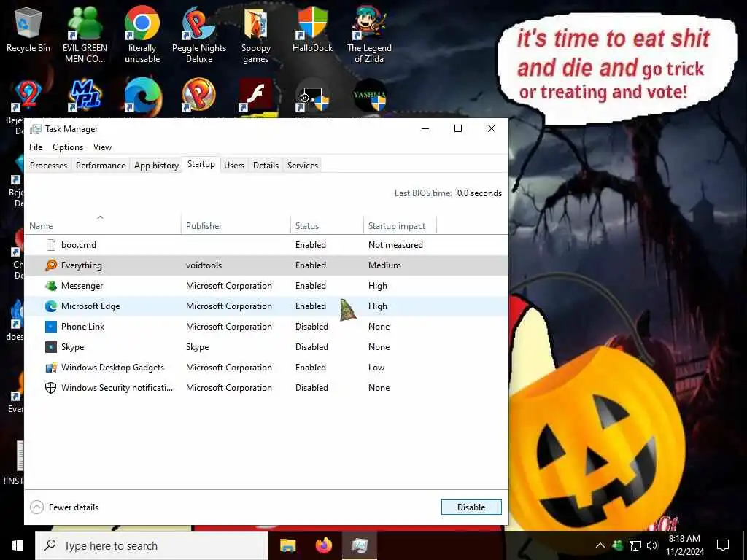The width and height of the screenshot is (747, 560).
Task: Open the notification center icon
Action: (x=723, y=545)
